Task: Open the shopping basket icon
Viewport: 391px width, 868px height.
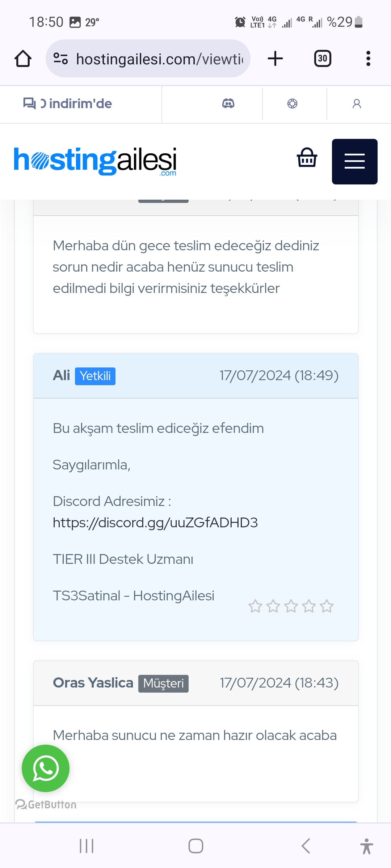Action: 307,157
